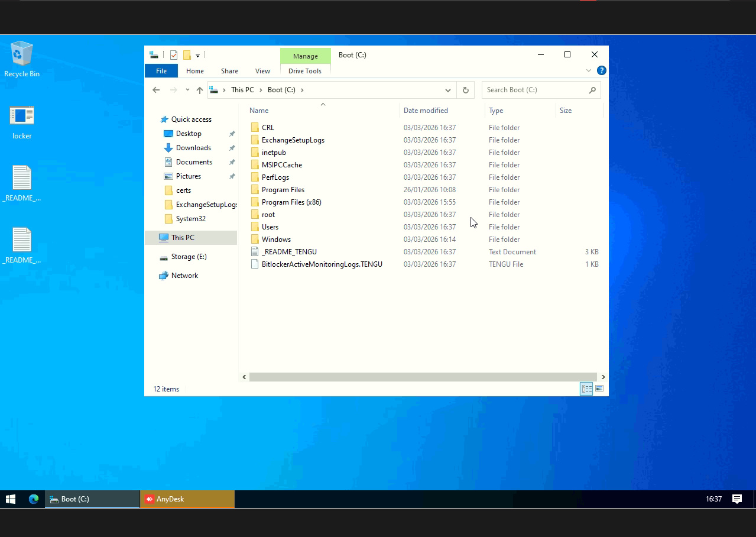The image size is (756, 537).
Task: Select the inetpub folder
Action: tap(274, 153)
